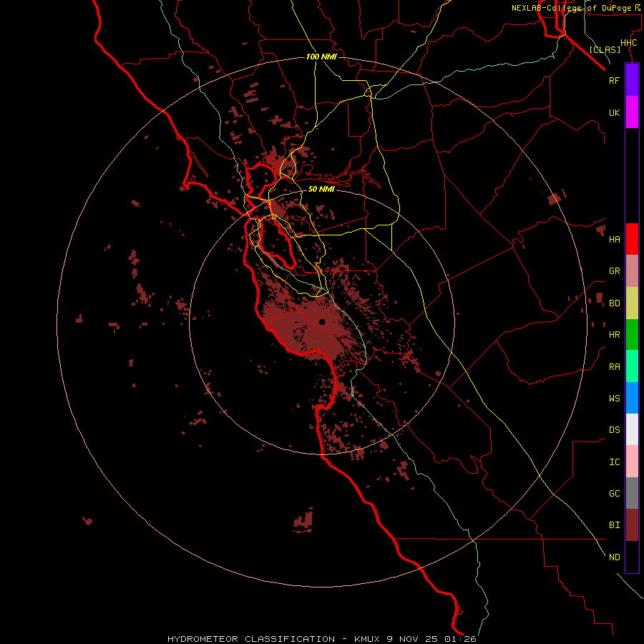Click the brown BI legend swatch
The width and height of the screenshot is (644, 644).
(x=632, y=525)
